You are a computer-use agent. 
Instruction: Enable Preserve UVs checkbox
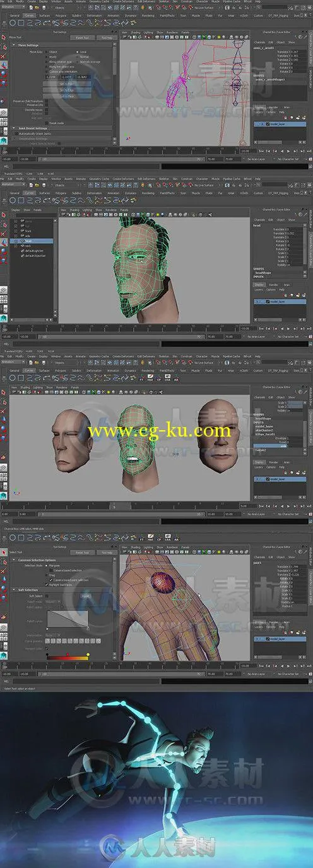(47, 105)
